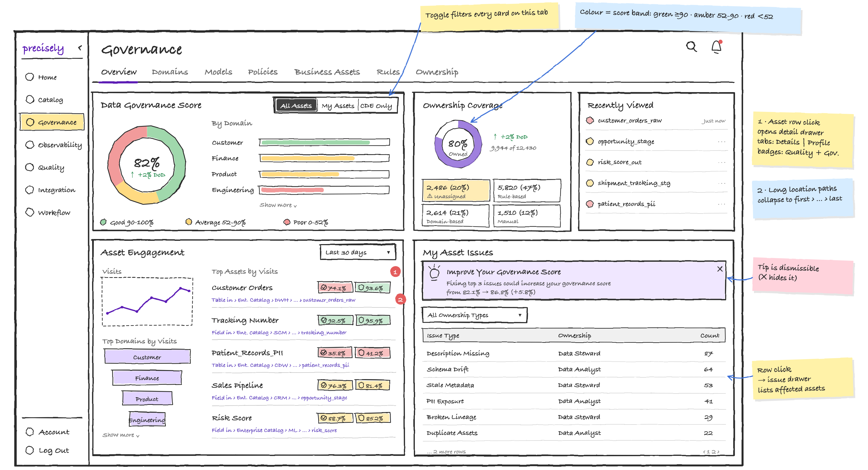
Task: Open the PII Exposure issue row
Action: [574, 401]
